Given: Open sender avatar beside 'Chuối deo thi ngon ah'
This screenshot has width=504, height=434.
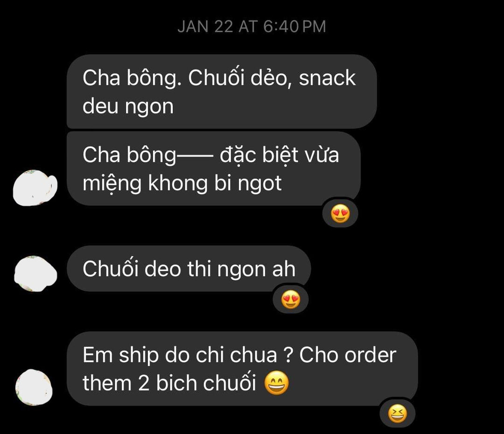Looking at the screenshot, I should (35, 274).
